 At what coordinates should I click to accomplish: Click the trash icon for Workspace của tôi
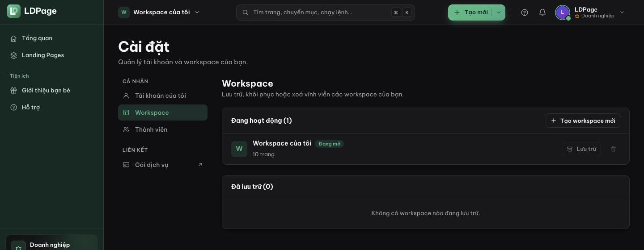pos(614,149)
